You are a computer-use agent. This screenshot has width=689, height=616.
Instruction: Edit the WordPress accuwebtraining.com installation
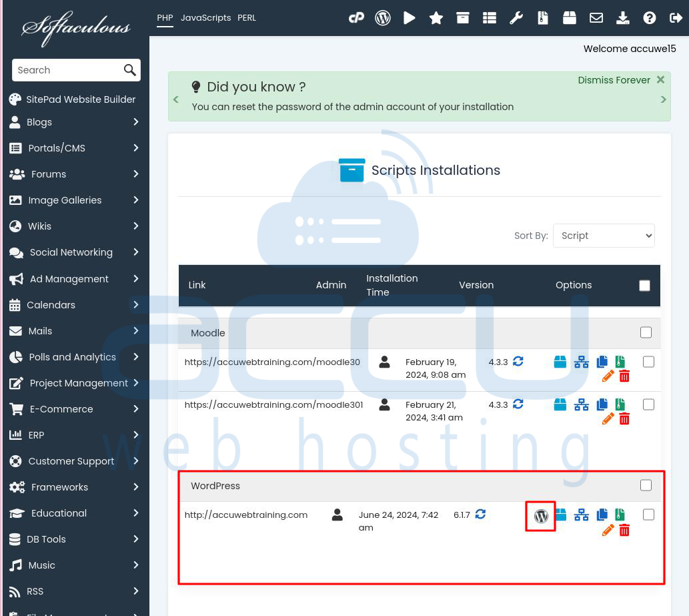pos(608,531)
